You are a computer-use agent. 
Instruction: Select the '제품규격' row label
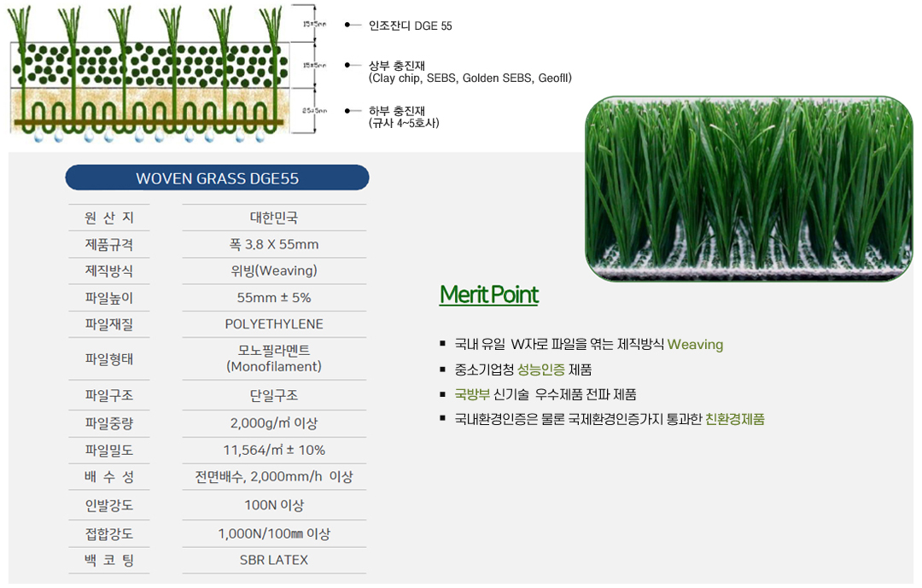pyautogui.click(x=109, y=244)
